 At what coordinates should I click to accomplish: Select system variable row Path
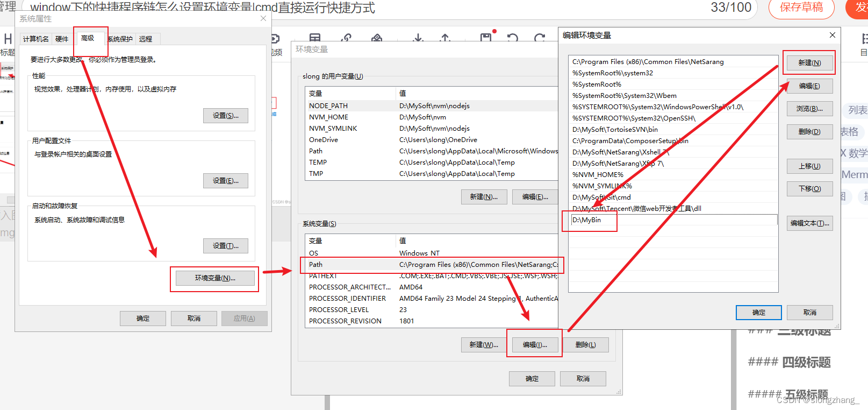pyautogui.click(x=432, y=265)
